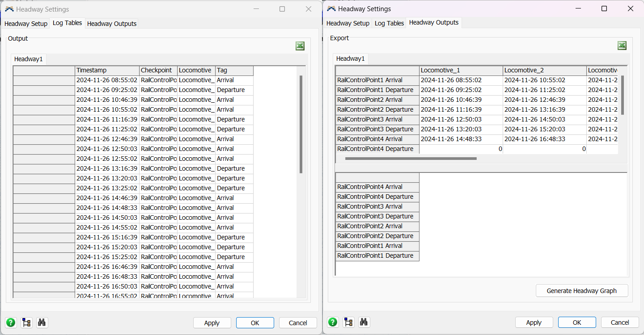Switch to Log Tables tab in the Export window
644x335 pixels.
pos(389,23)
